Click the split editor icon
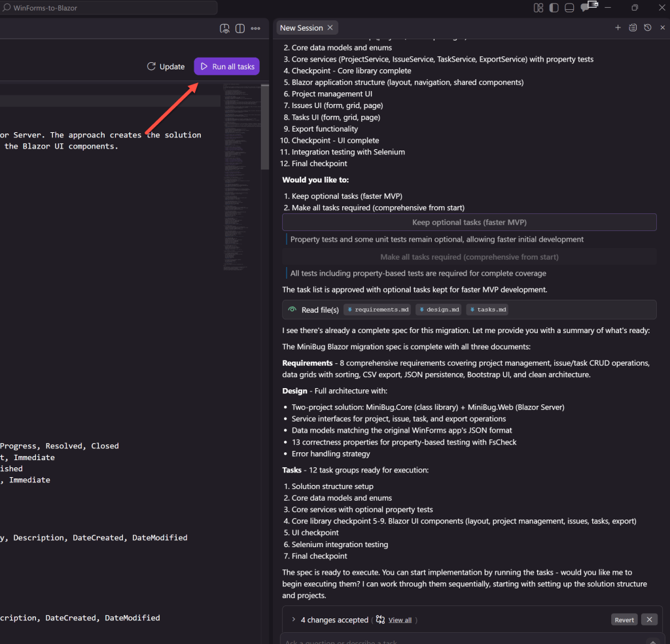 [240, 29]
